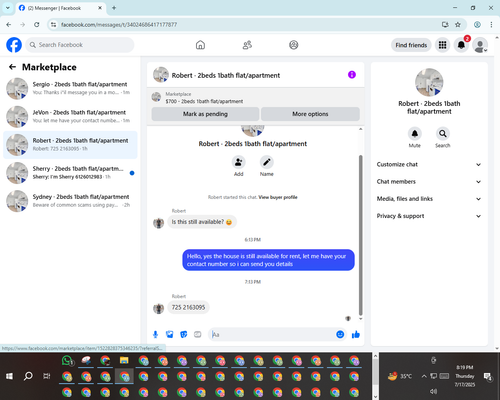Expand Media, files and links section
500x400 pixels.
[429, 199]
